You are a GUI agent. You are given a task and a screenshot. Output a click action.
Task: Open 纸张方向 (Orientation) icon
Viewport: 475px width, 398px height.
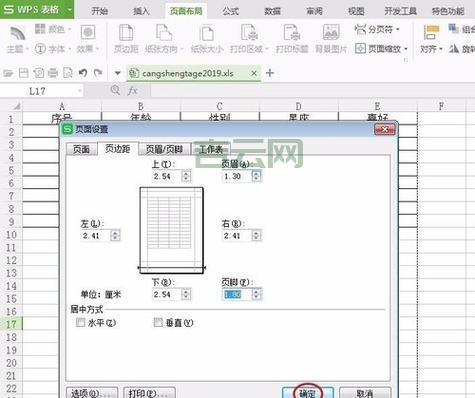coord(163,33)
